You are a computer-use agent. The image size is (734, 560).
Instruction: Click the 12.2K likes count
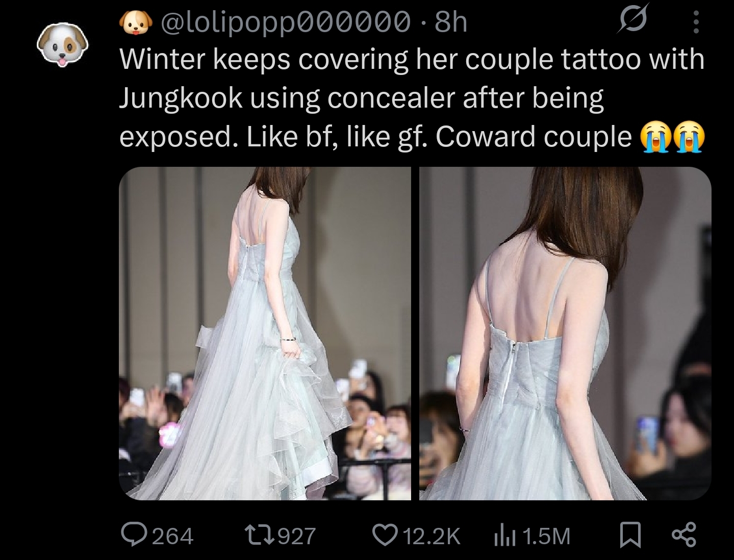(x=432, y=536)
